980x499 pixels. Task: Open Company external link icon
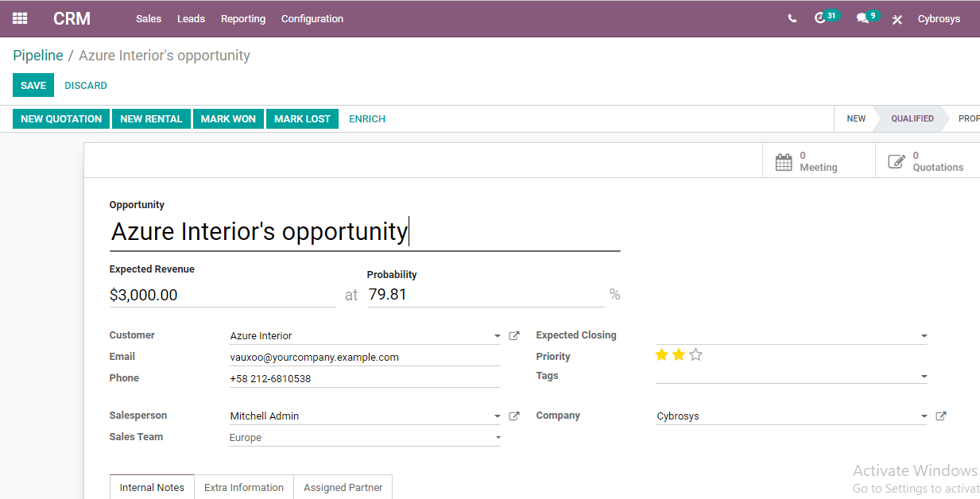tap(941, 416)
